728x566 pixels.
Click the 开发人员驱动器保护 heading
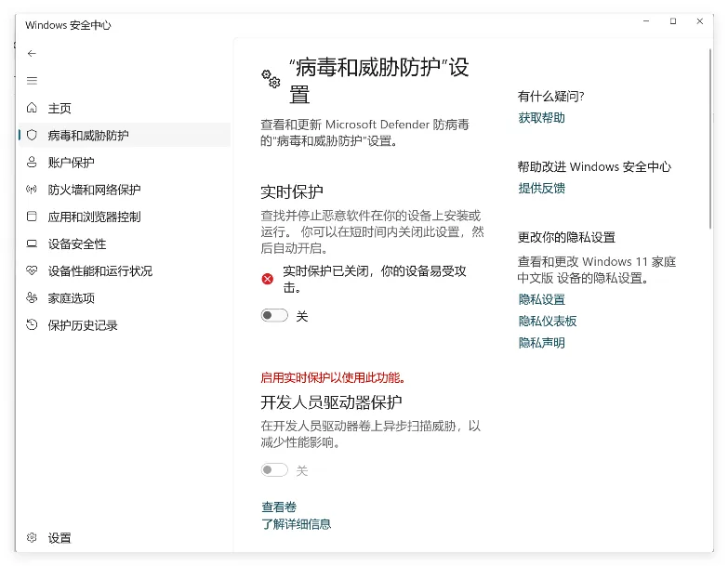coord(331,402)
